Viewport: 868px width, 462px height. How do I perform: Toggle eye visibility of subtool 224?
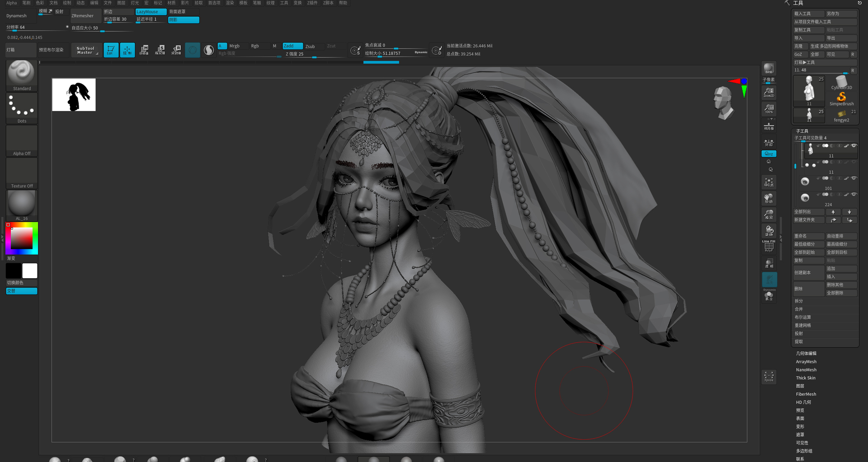click(854, 194)
